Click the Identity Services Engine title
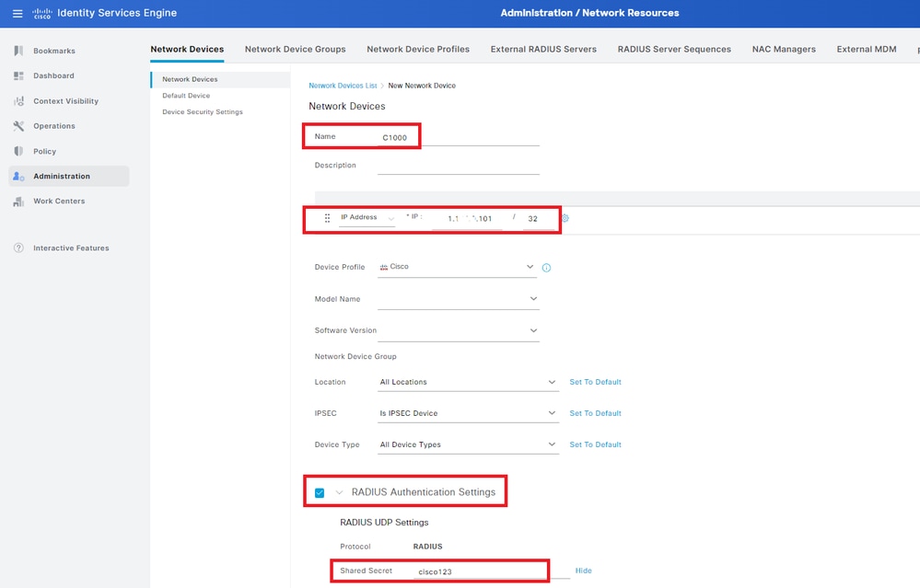 (x=117, y=13)
